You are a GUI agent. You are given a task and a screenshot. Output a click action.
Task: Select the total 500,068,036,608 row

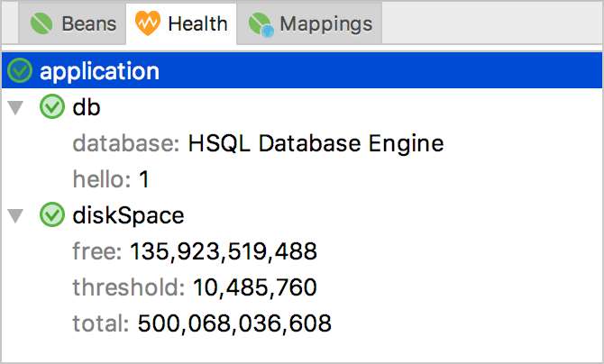tap(202, 323)
